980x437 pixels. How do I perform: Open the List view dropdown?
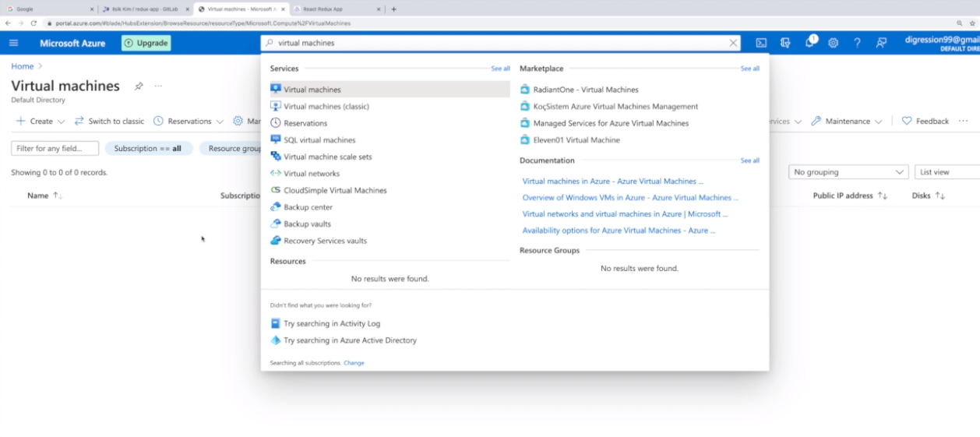pyautogui.click(x=947, y=172)
